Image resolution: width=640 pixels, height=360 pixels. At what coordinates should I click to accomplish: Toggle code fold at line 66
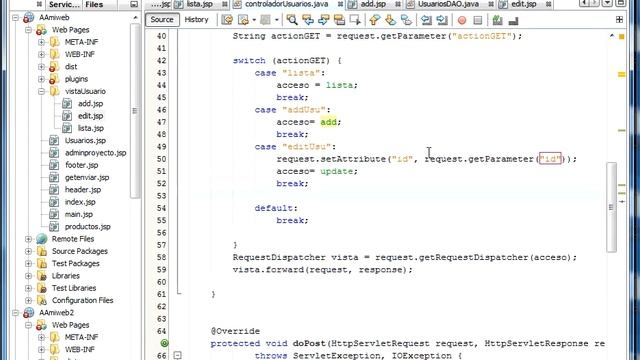point(178,356)
